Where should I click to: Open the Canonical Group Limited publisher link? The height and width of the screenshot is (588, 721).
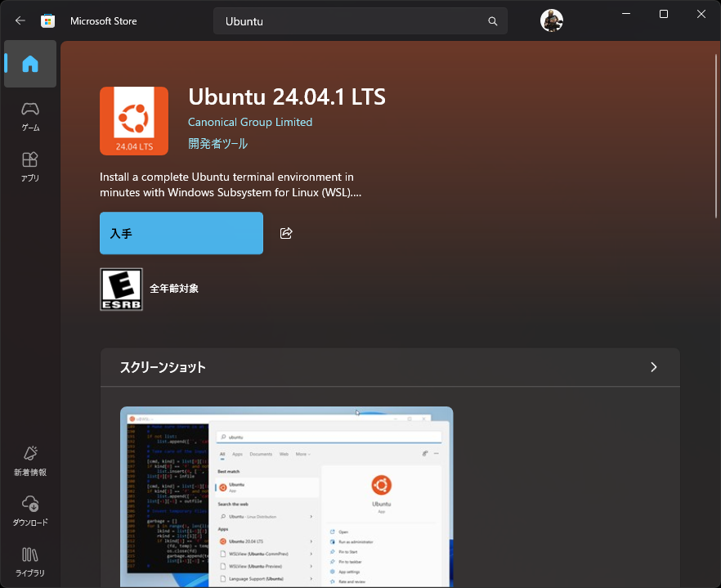coord(250,122)
